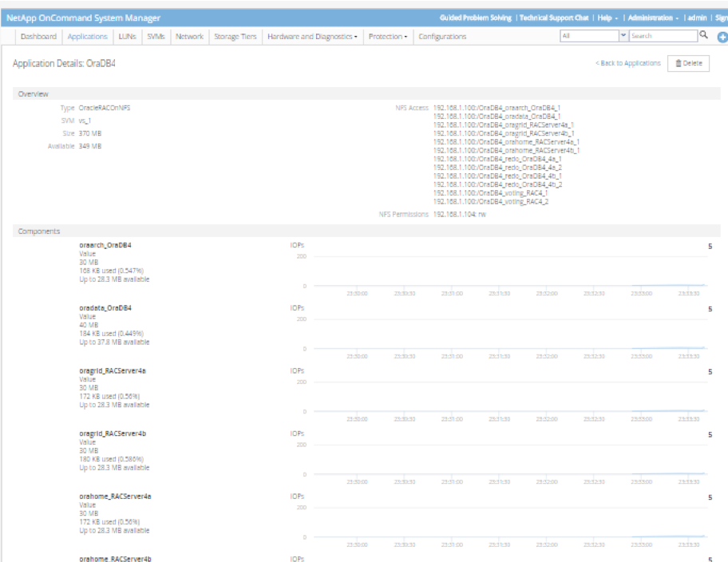Click the oraarch_OraDB4 IOPs chart
This screenshot has height=562, width=728.
pyautogui.click(x=510, y=271)
